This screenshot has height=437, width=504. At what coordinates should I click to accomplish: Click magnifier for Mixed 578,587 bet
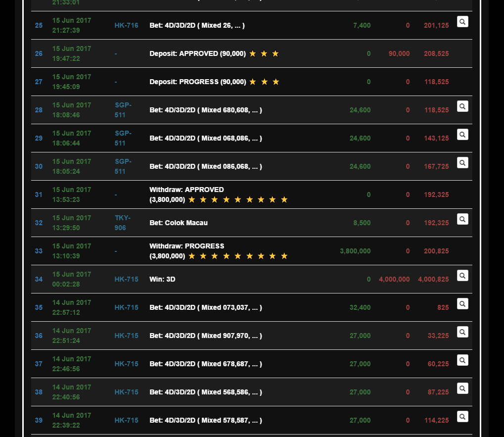[462, 416]
